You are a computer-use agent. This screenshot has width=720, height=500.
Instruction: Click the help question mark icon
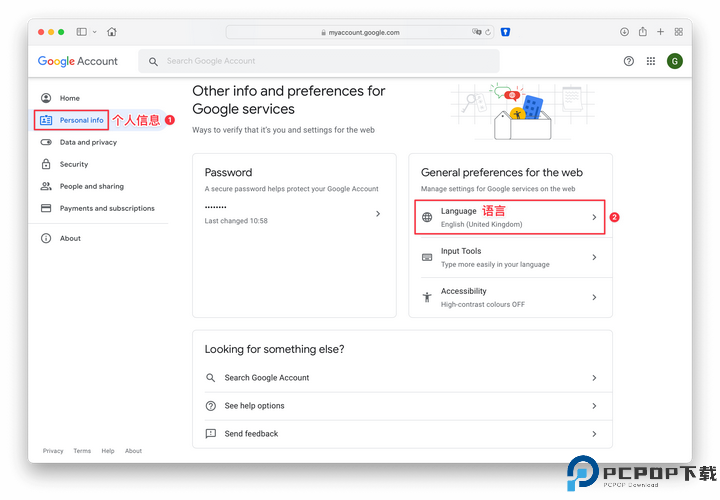click(629, 61)
